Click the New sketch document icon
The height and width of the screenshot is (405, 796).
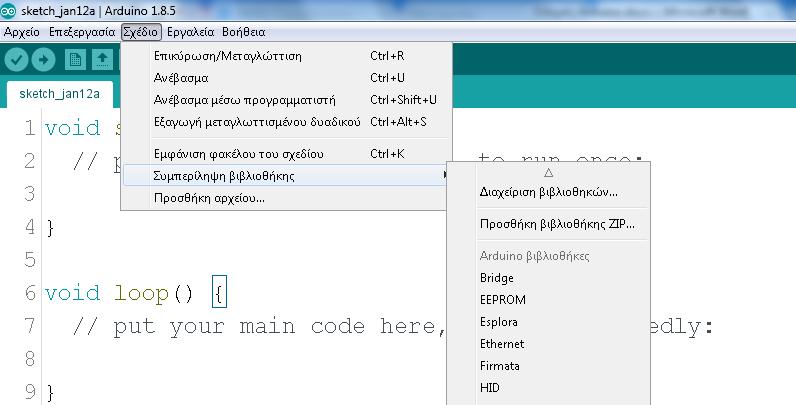click(75, 60)
